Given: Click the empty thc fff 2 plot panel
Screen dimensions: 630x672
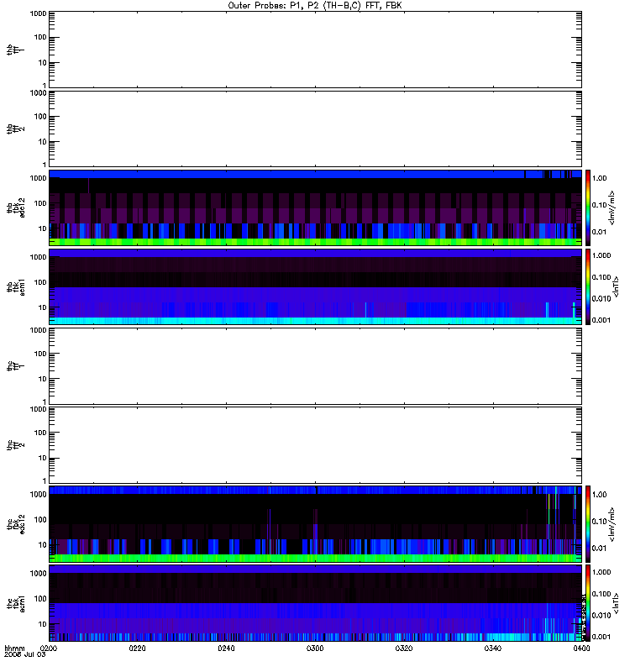Looking at the screenshot, I should click(315, 445).
